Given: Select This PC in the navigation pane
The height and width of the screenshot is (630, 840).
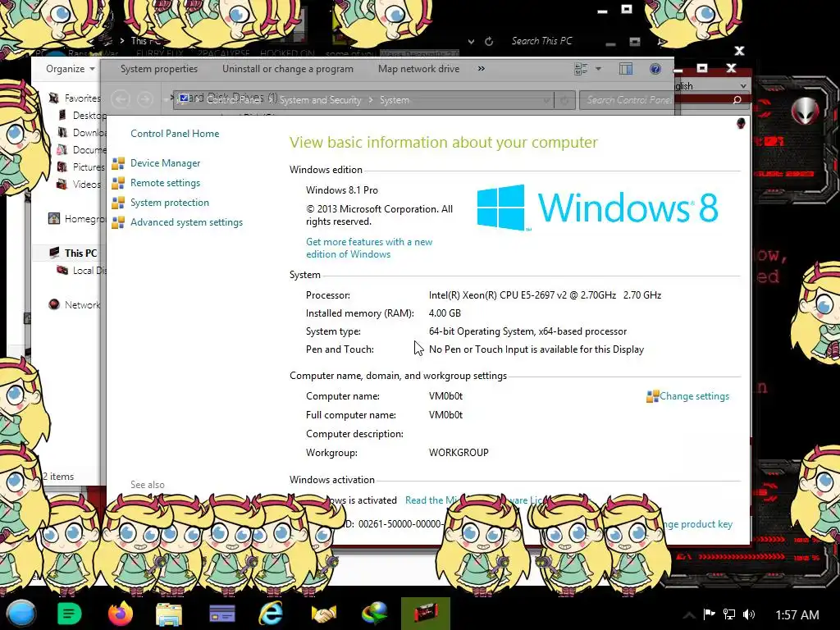Looking at the screenshot, I should [80, 253].
